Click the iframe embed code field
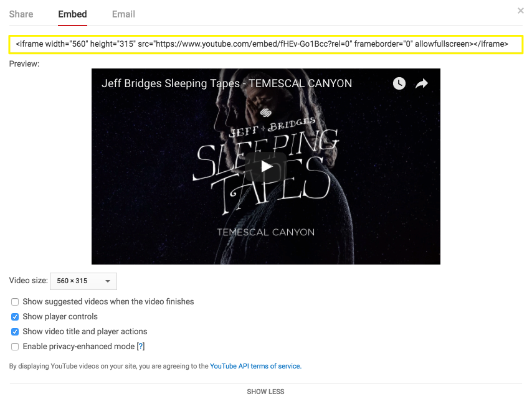This screenshot has width=532, height=399. (265, 44)
